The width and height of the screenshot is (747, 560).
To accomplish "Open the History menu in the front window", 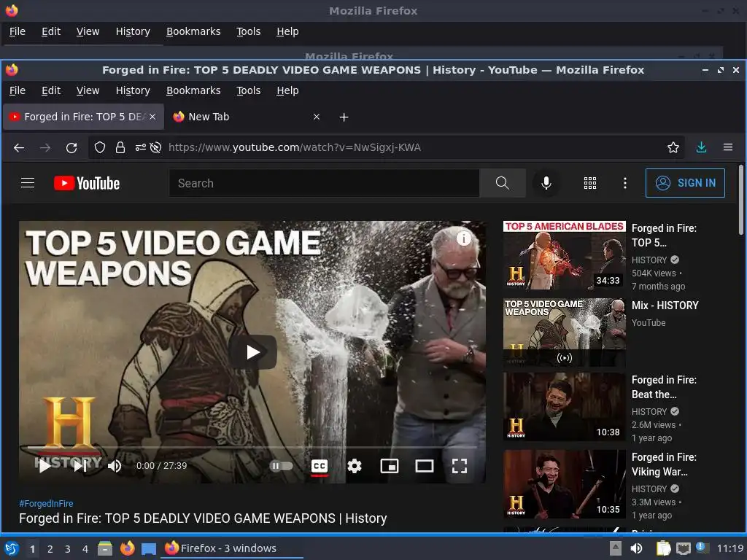I will (x=133, y=90).
